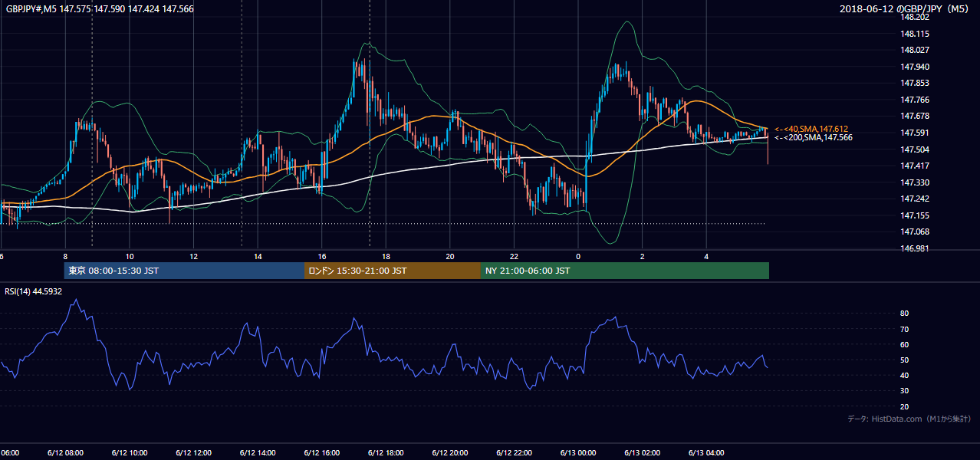Click hour label 12 on chart time axis
The width and height of the screenshot is (980, 460).
(x=194, y=256)
